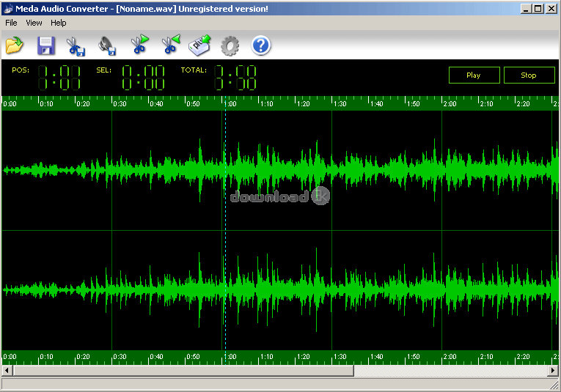
Task: Click the POS time display
Action: pos(59,77)
